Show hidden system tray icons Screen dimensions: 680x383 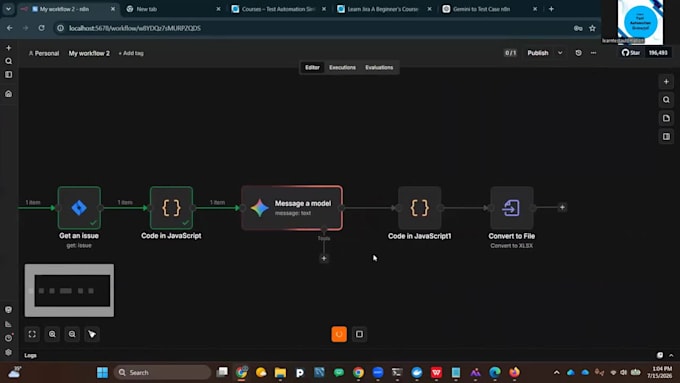coord(556,372)
